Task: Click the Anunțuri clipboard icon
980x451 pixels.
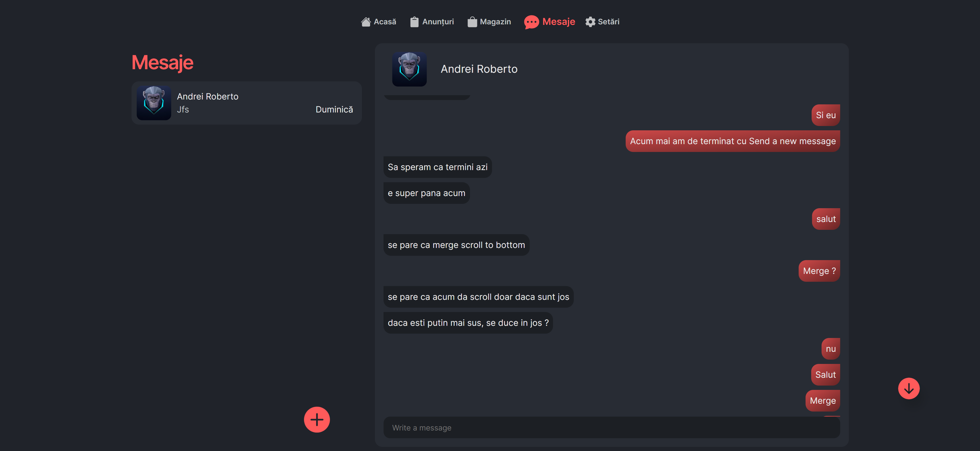Action: 414,22
